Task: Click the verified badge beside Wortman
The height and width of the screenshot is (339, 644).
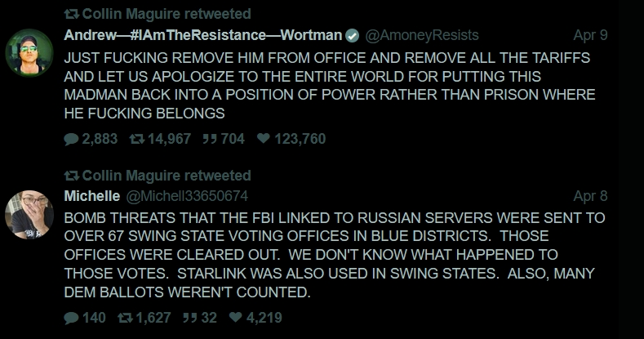Action: [x=352, y=35]
